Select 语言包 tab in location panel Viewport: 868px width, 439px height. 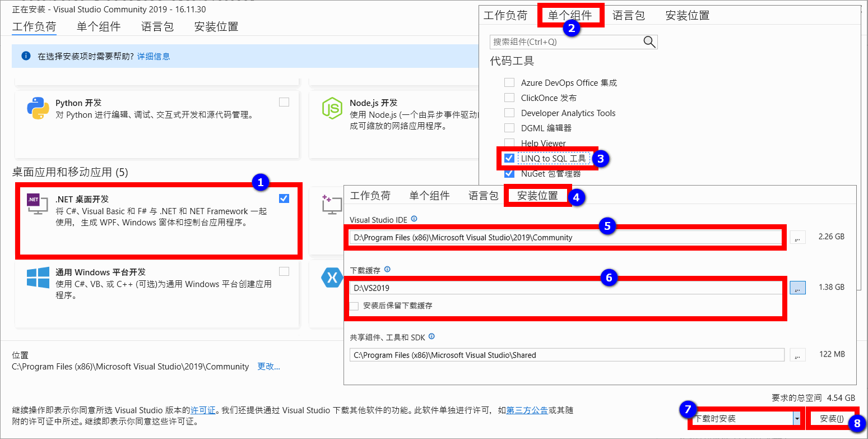click(483, 196)
